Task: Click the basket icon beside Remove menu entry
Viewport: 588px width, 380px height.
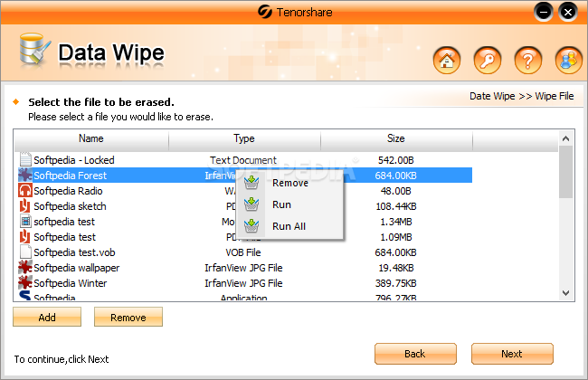Action: pyautogui.click(x=251, y=183)
